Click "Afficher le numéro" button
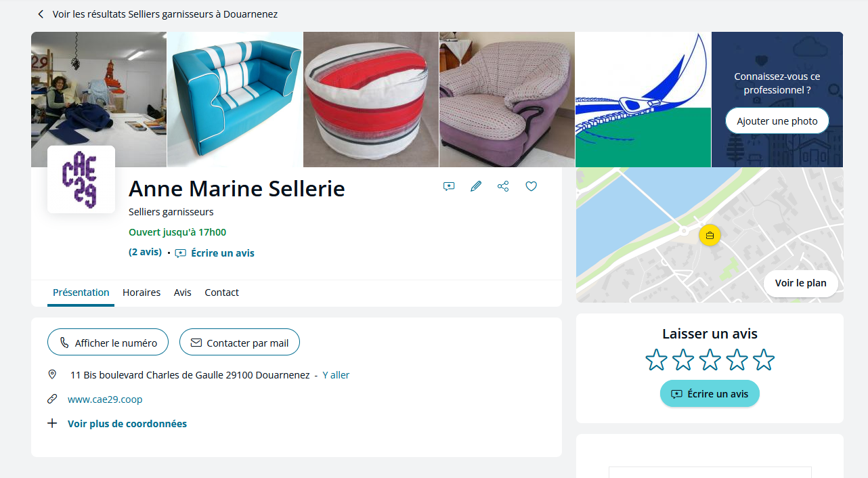868x478 pixels. (108, 343)
